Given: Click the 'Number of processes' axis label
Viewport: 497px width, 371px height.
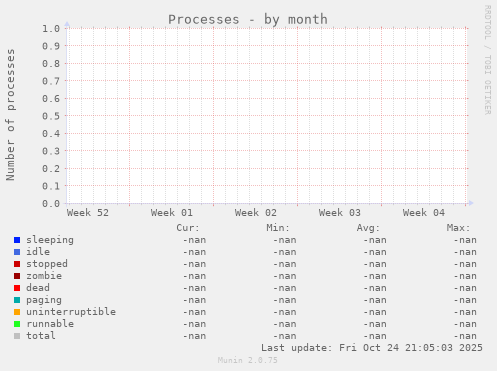Looking at the screenshot, I should (10, 115).
